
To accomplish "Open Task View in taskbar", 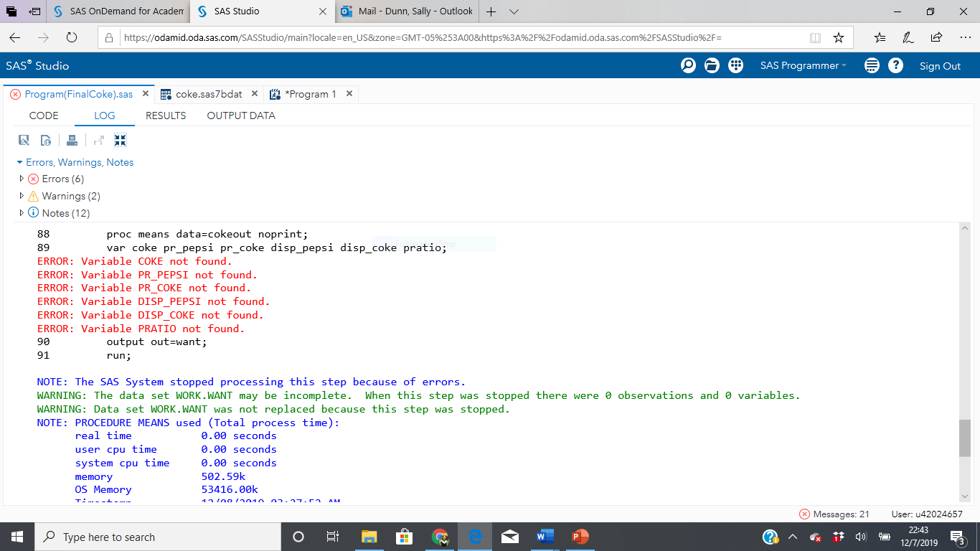I will coord(333,537).
